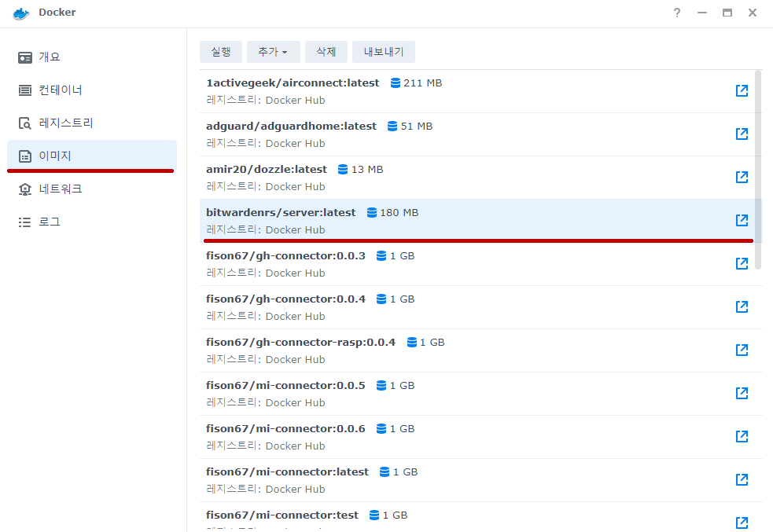Go to 네트워크 network section
Screen dimensions: 773x532
point(92,189)
